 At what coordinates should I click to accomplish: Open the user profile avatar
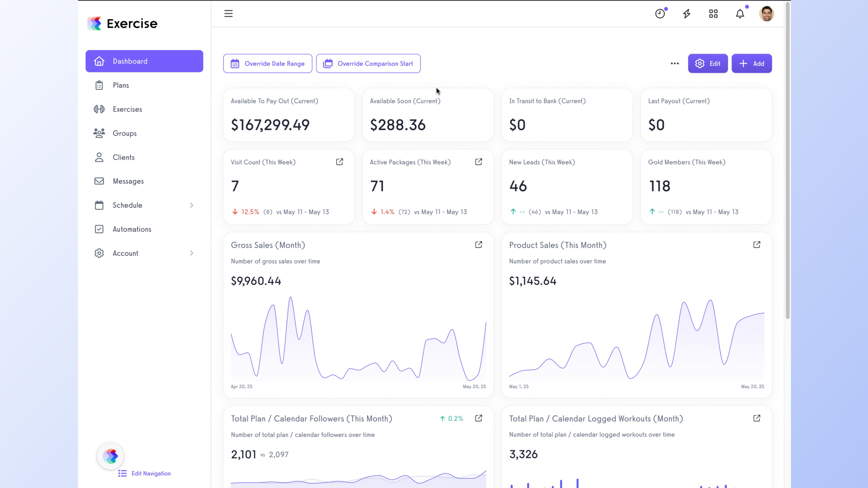767,14
